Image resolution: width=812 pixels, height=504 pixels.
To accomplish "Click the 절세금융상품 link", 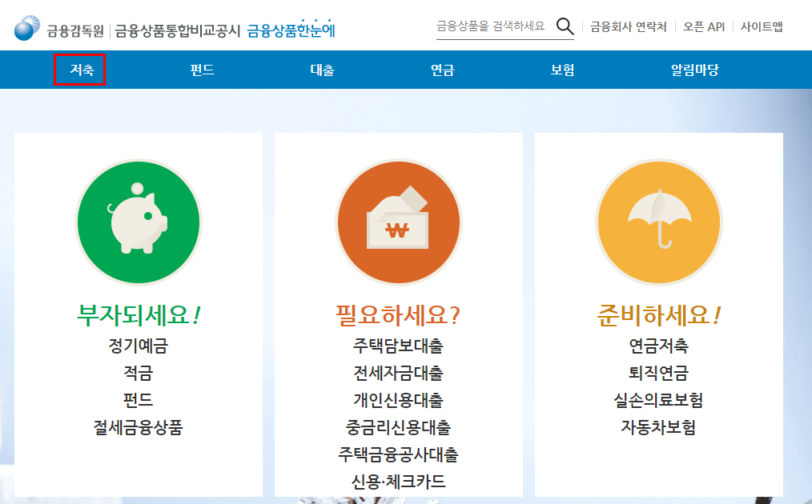I will 138,428.
